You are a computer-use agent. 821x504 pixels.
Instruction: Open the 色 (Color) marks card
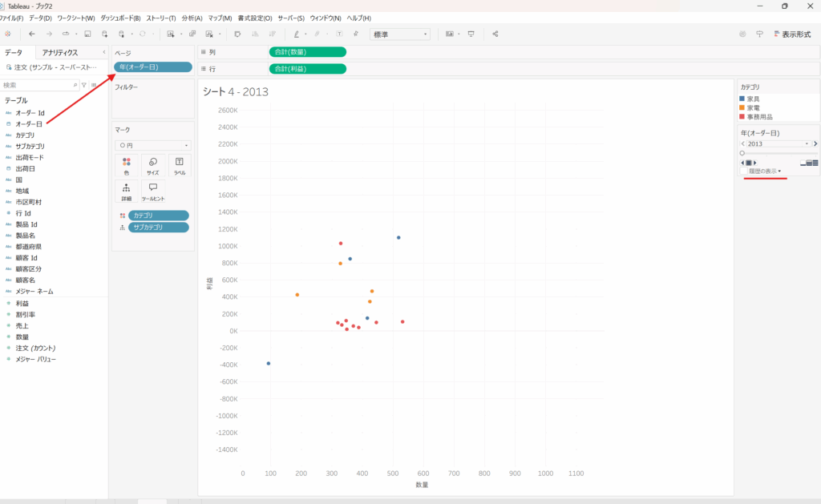(x=126, y=165)
